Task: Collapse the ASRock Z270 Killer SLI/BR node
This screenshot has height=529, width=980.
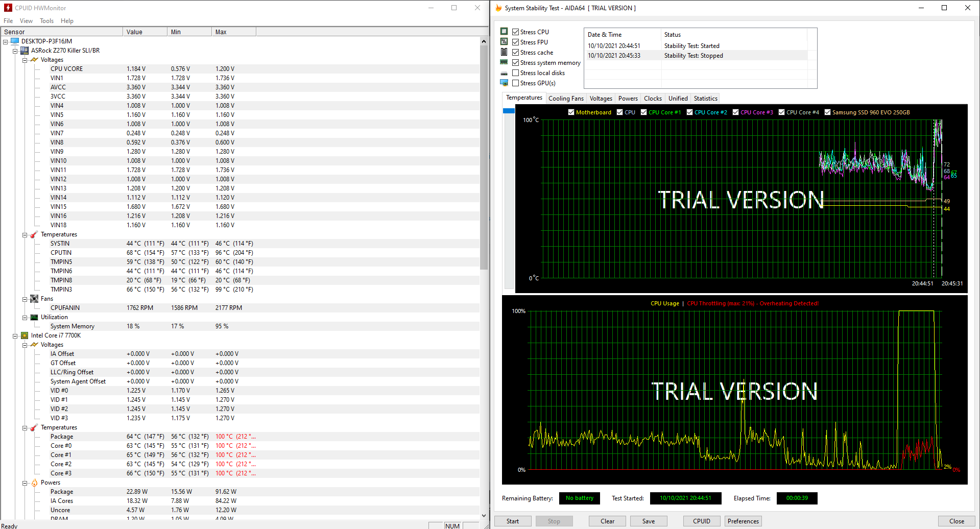Action: [x=15, y=51]
